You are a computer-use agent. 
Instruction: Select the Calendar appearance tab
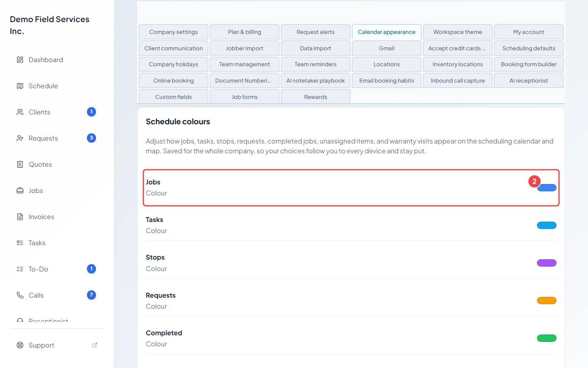pos(387,32)
